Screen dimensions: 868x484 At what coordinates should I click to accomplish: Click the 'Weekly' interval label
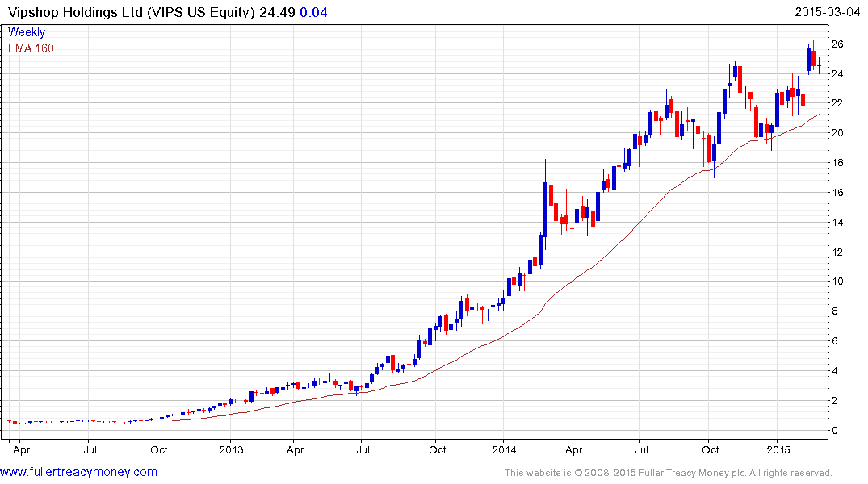click(26, 32)
